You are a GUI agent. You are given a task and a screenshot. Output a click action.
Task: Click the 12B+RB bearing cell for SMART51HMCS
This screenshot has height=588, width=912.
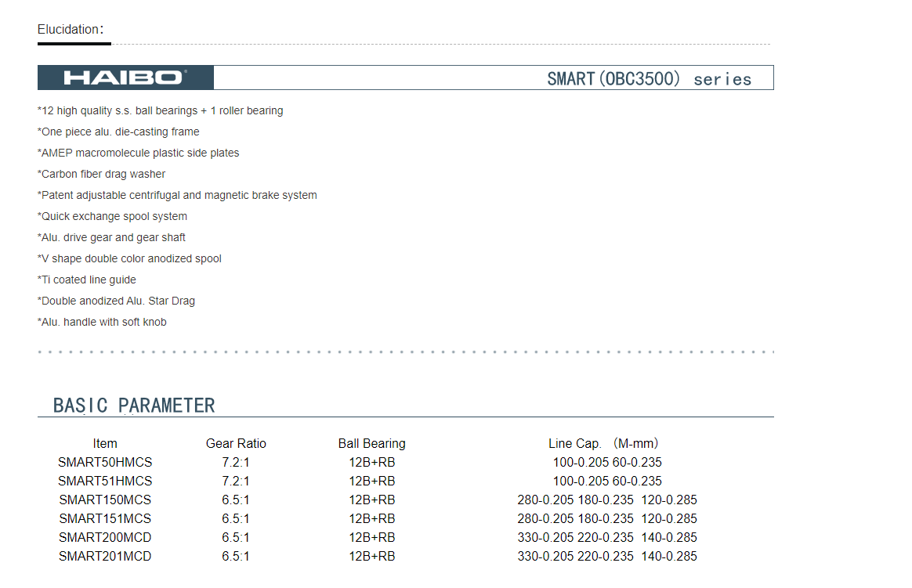[x=371, y=481]
